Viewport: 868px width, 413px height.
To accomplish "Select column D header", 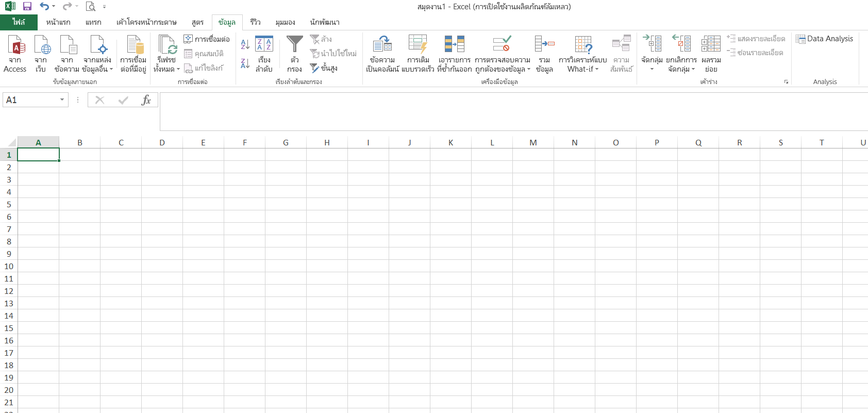I will click(x=162, y=142).
